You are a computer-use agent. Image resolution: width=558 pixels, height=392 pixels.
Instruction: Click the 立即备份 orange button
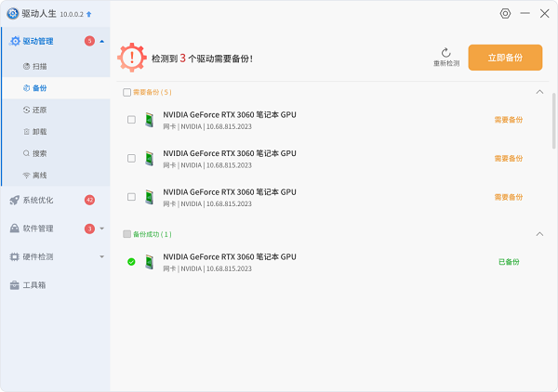click(505, 58)
